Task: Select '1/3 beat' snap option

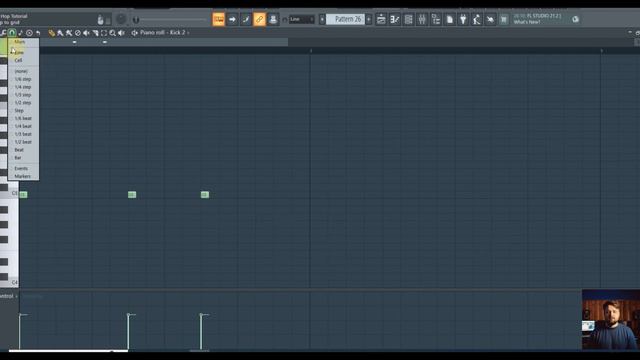Action: (x=23, y=134)
